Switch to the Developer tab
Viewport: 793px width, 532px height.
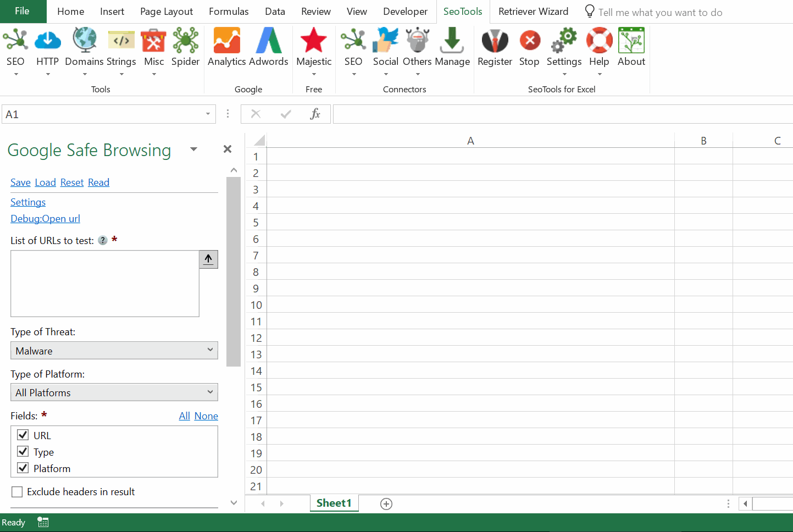click(405, 12)
